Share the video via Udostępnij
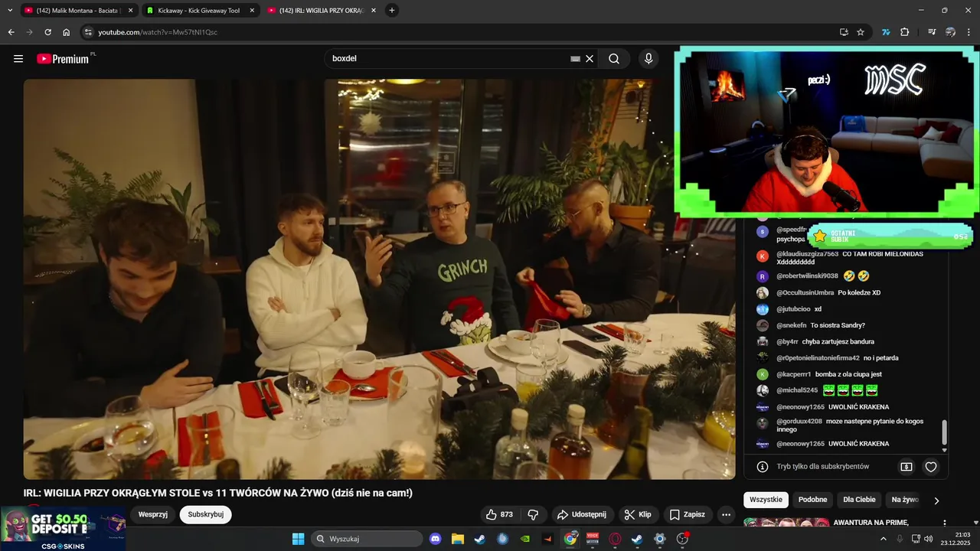The width and height of the screenshot is (980, 551). pyautogui.click(x=581, y=514)
